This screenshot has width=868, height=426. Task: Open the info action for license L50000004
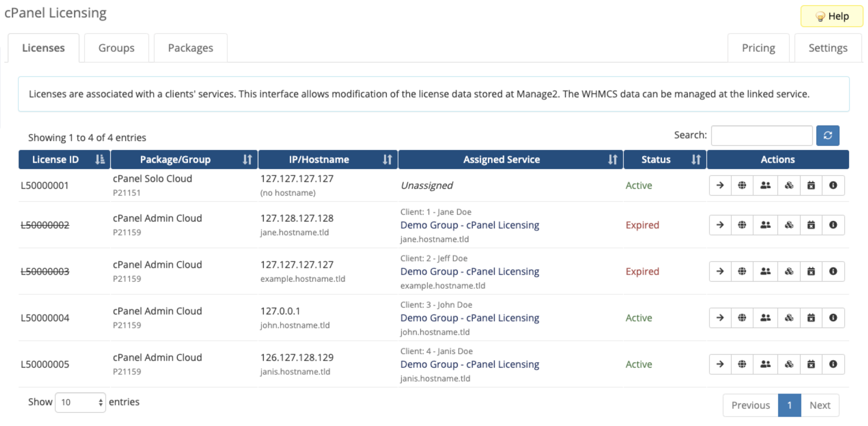coord(833,318)
